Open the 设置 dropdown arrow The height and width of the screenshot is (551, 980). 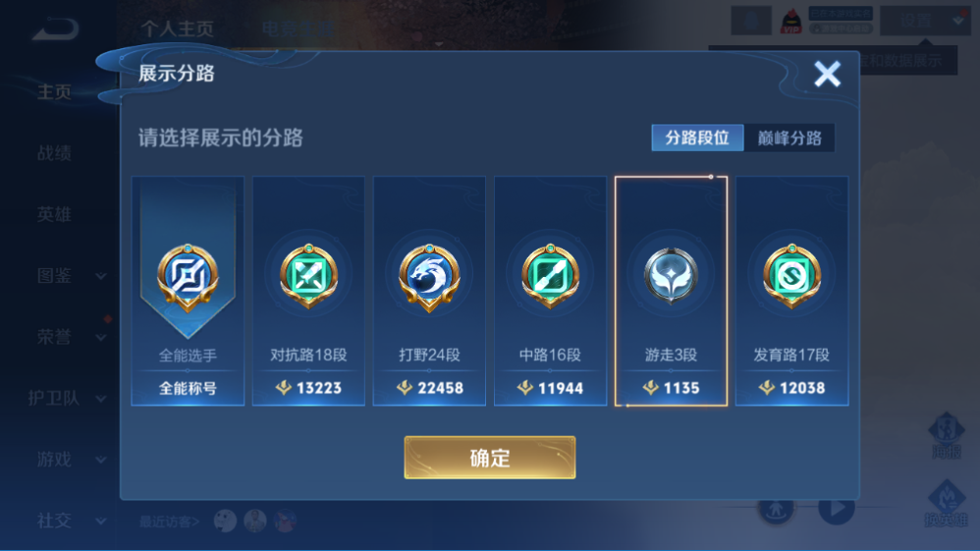pos(958,21)
